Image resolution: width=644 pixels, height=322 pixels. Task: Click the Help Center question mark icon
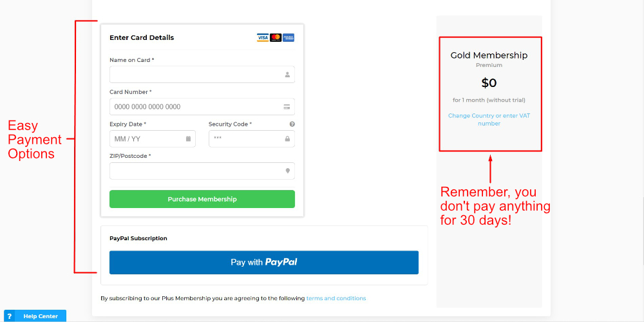pyautogui.click(x=10, y=316)
